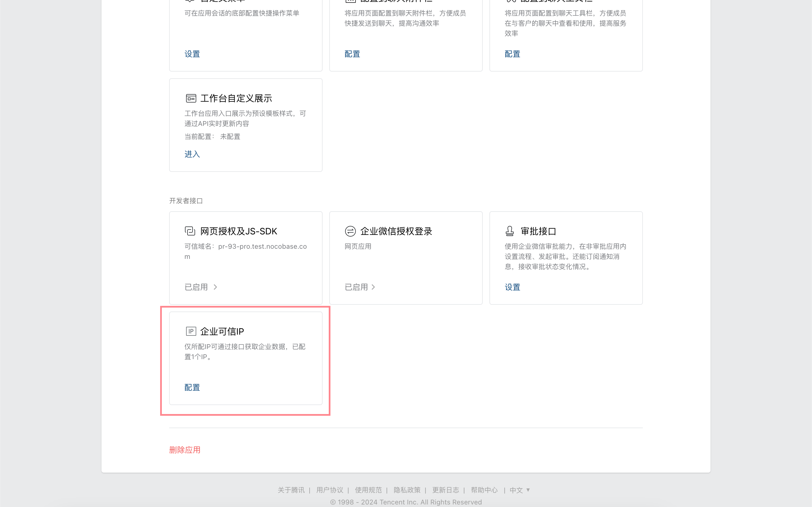Image resolution: width=812 pixels, height=507 pixels.
Task: Expand the 已启用 chevron under 企业微信授权登录
Action: (x=373, y=287)
